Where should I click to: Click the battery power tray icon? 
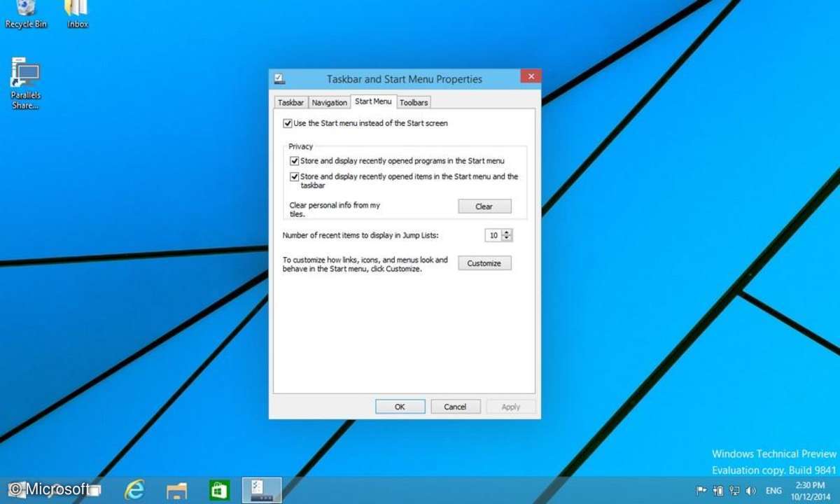point(717,491)
